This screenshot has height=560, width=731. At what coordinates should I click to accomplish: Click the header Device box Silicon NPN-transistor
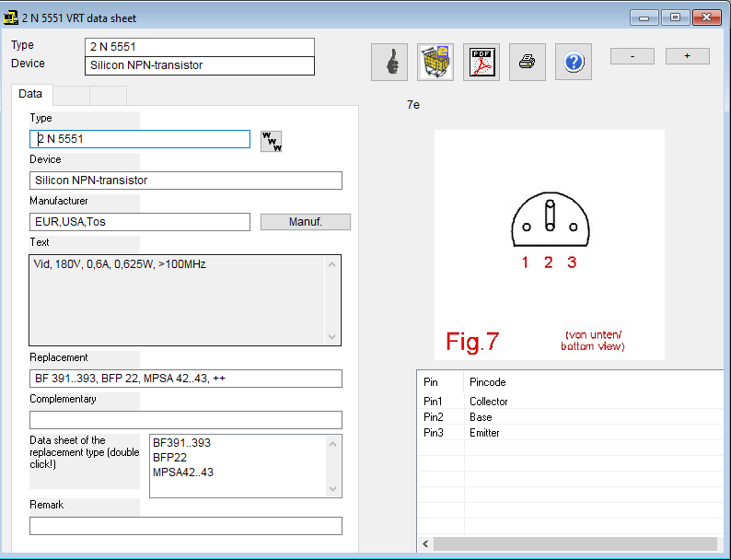click(x=200, y=65)
